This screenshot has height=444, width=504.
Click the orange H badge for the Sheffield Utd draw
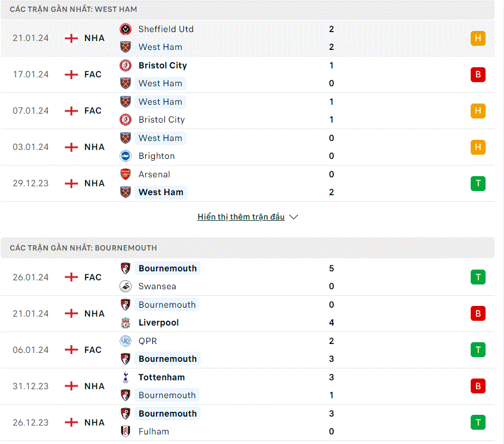(x=478, y=38)
